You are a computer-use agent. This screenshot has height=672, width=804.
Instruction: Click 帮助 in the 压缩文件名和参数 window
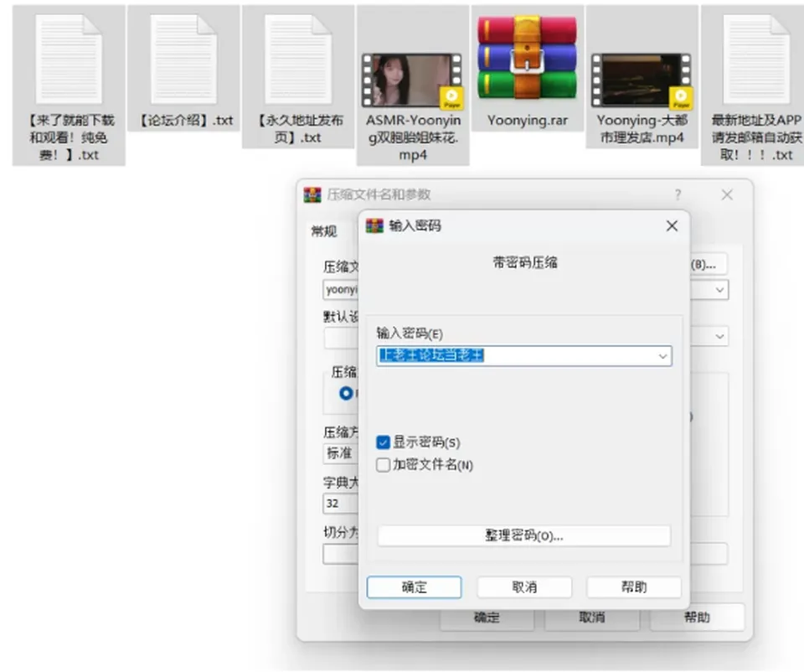coord(698,617)
